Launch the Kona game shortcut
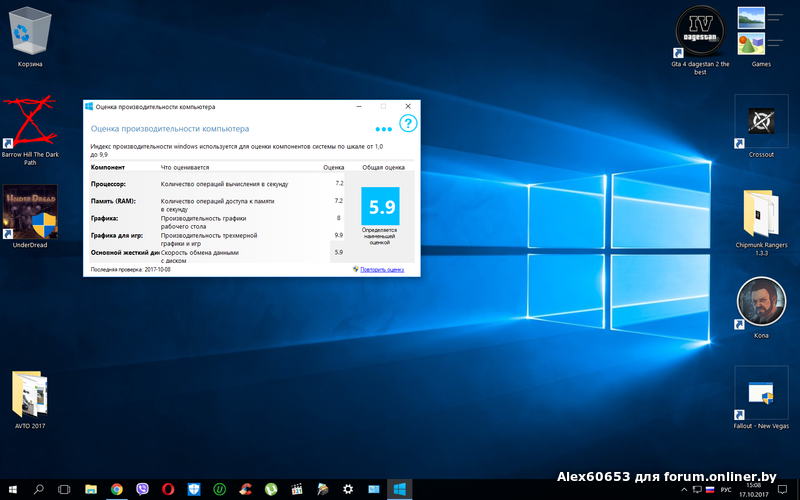This screenshot has height=500, width=800. (x=761, y=303)
